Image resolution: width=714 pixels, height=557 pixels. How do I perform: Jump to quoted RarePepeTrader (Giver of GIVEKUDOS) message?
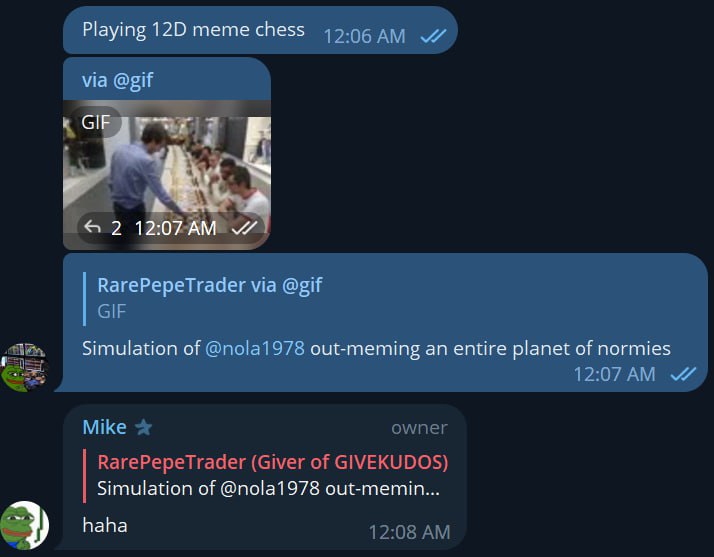point(266,476)
